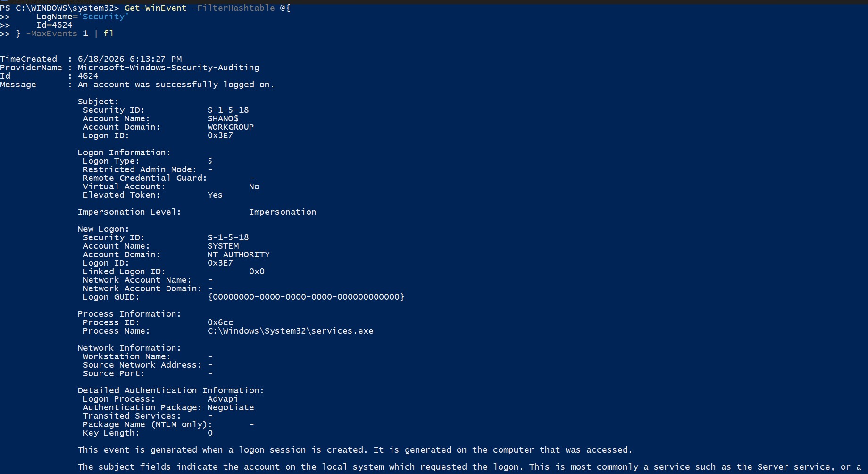This screenshot has height=474, width=868.
Task: Click the Negotiate authentication package value
Action: click(x=231, y=407)
